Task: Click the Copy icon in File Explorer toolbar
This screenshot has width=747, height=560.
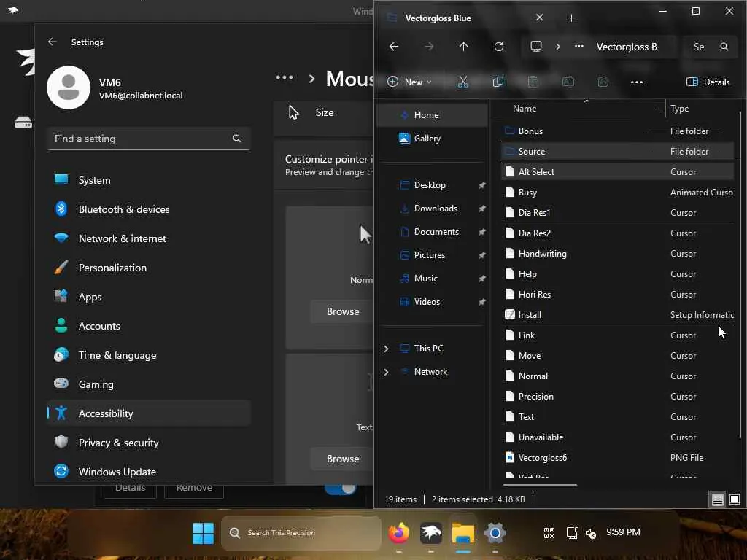Action: pyautogui.click(x=498, y=82)
